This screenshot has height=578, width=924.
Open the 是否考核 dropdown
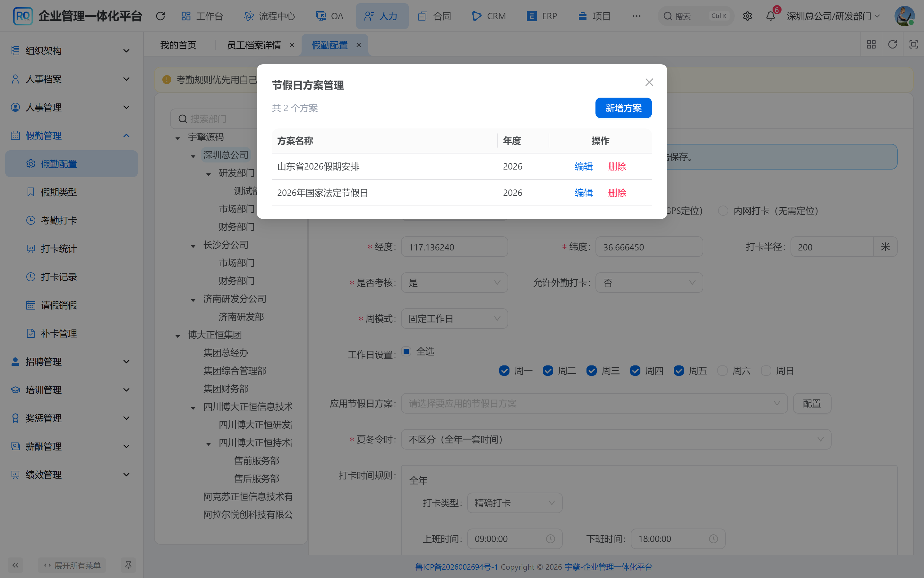tap(454, 283)
